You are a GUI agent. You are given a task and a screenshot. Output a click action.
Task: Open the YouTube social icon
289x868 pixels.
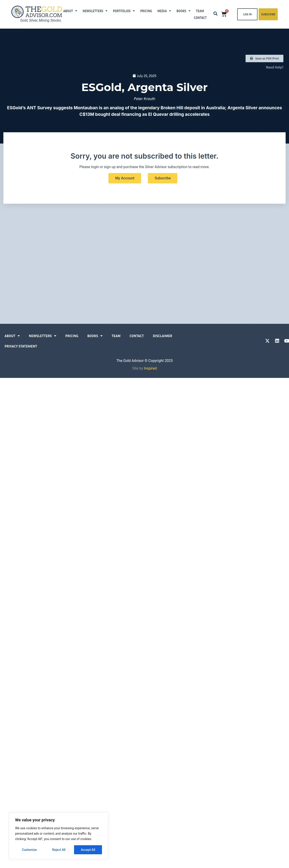click(286, 341)
